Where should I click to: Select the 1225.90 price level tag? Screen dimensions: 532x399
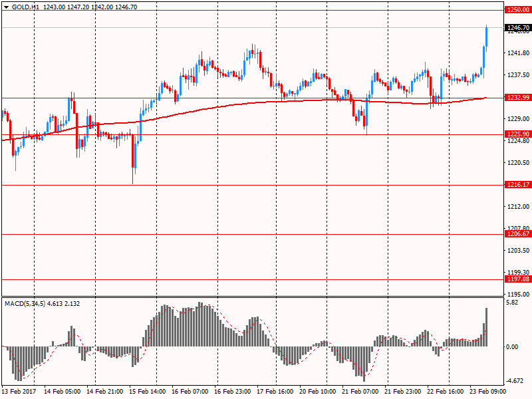[x=517, y=134]
